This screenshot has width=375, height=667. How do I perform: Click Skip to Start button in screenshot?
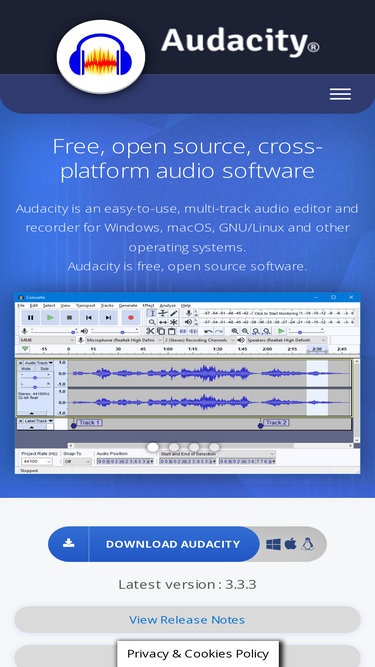[89, 317]
